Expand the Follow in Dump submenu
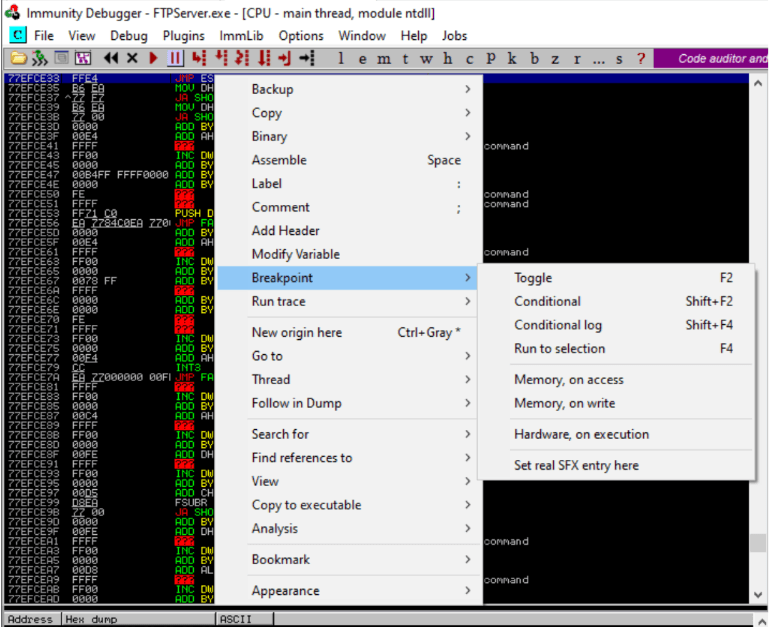This screenshot has width=772, height=627. (349, 403)
